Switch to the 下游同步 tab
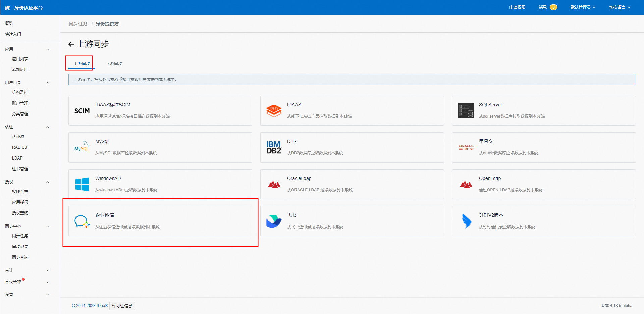644x314 pixels. (x=114, y=63)
